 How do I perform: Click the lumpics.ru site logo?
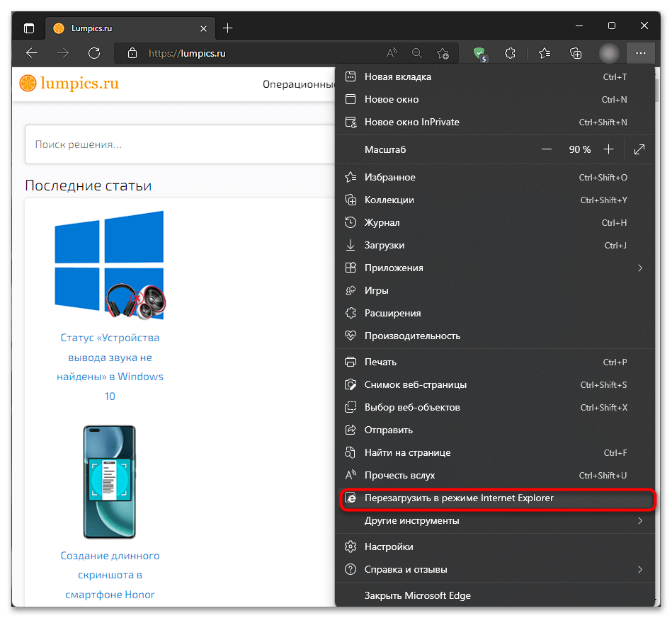69,84
